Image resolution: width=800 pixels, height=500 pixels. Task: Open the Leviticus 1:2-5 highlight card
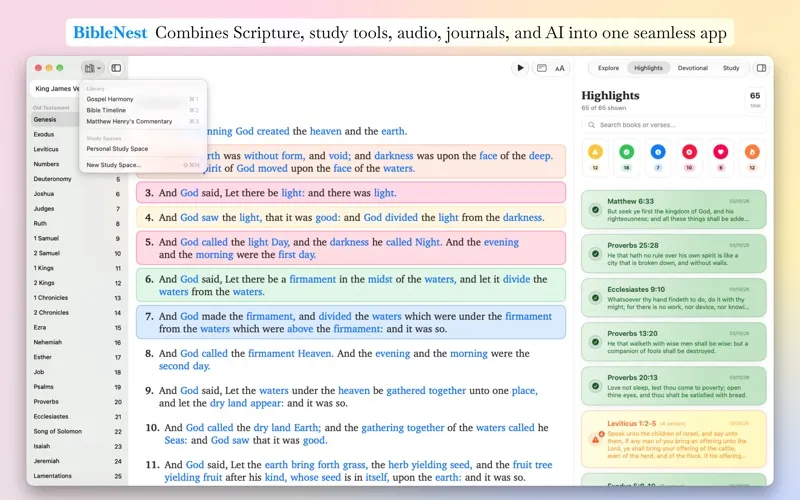point(673,439)
